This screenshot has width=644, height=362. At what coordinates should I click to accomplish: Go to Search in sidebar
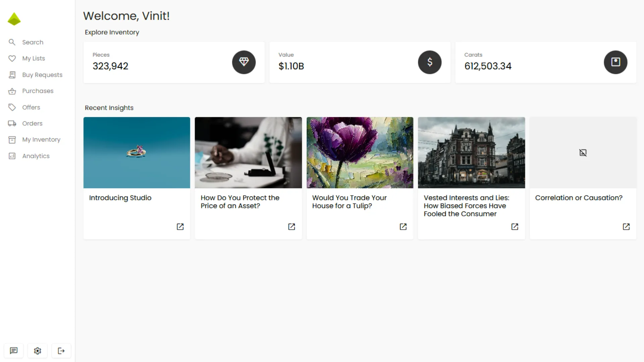point(33,42)
